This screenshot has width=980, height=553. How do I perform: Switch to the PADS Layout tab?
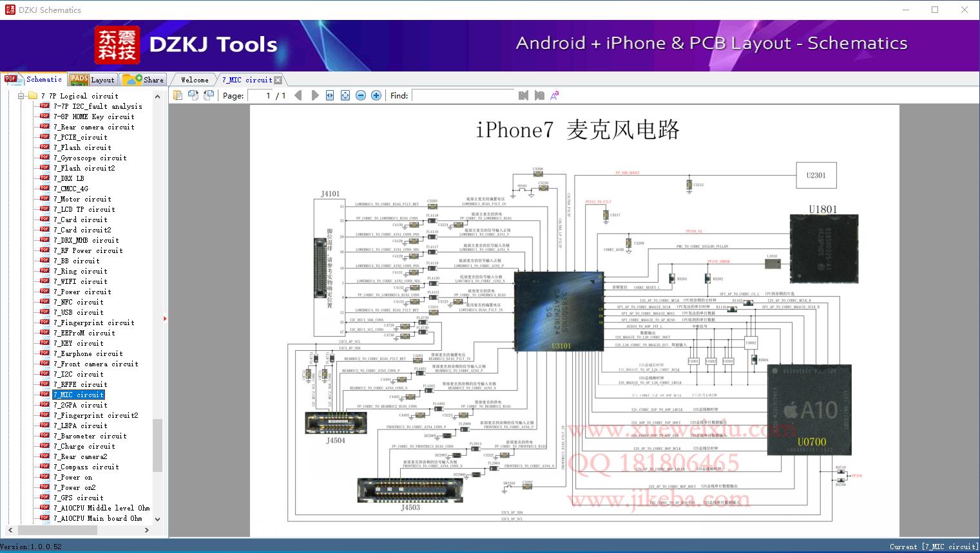(92, 80)
